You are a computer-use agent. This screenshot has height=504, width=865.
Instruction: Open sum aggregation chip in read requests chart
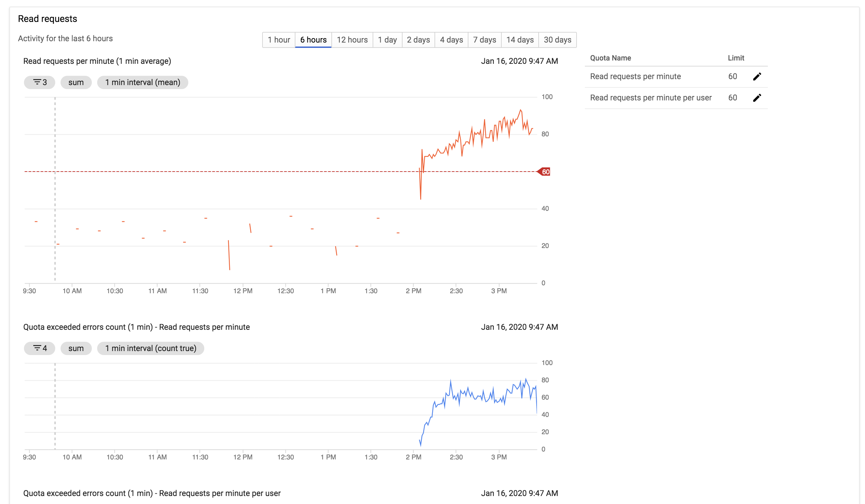[76, 82]
